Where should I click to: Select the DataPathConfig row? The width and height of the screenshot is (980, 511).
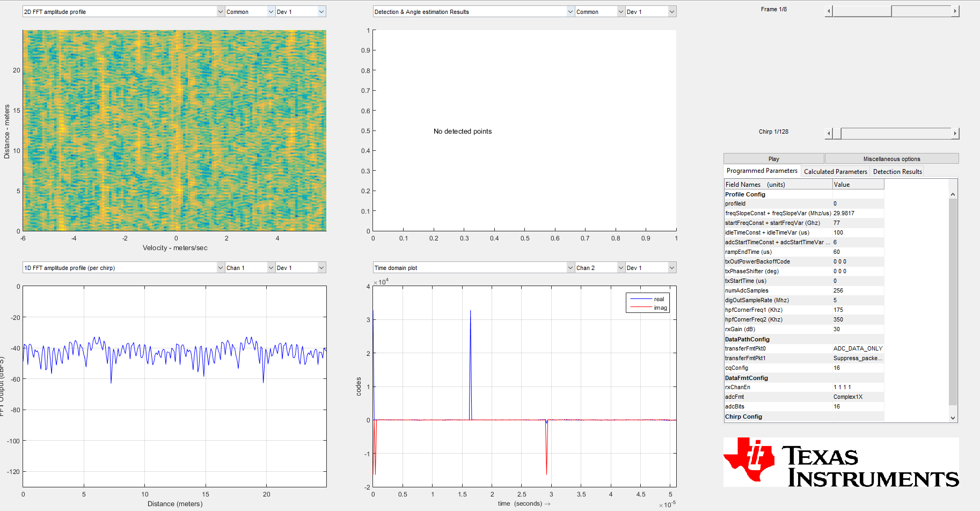(x=803, y=339)
